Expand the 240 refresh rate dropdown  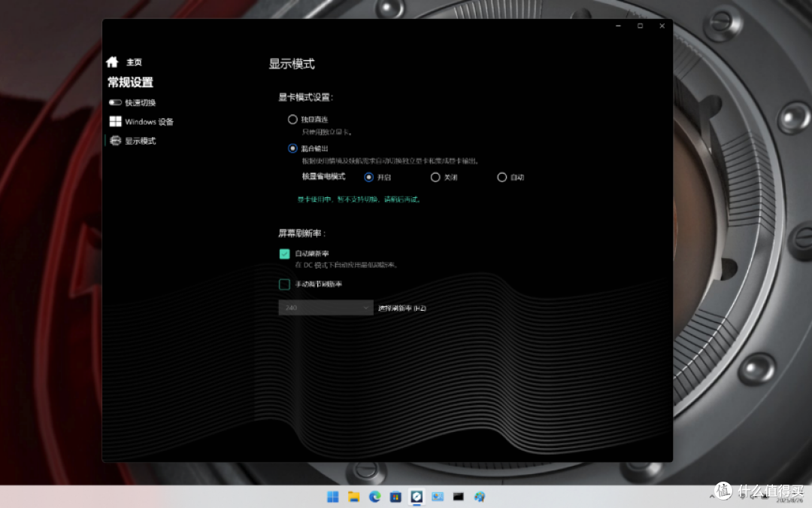[326, 307]
